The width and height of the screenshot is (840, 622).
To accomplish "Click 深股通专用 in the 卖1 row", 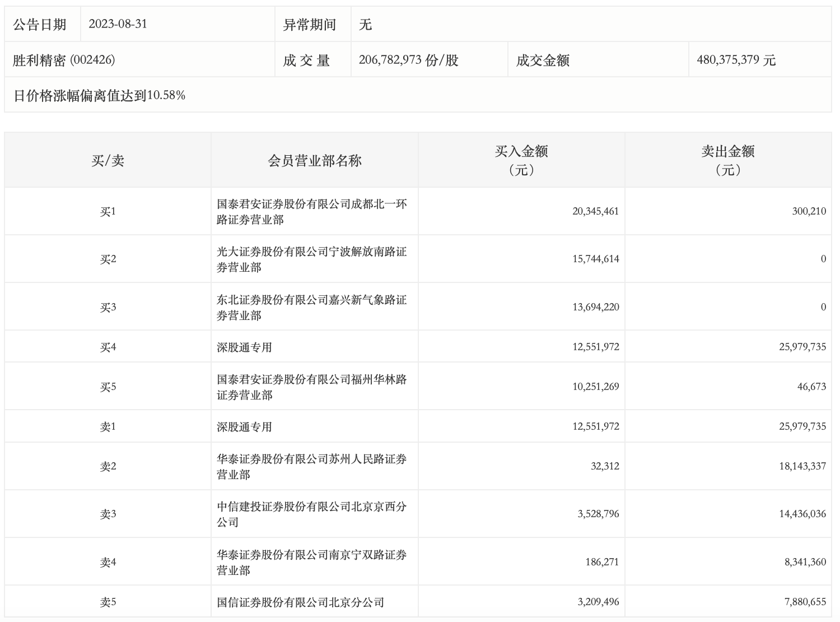I will coord(244,427).
